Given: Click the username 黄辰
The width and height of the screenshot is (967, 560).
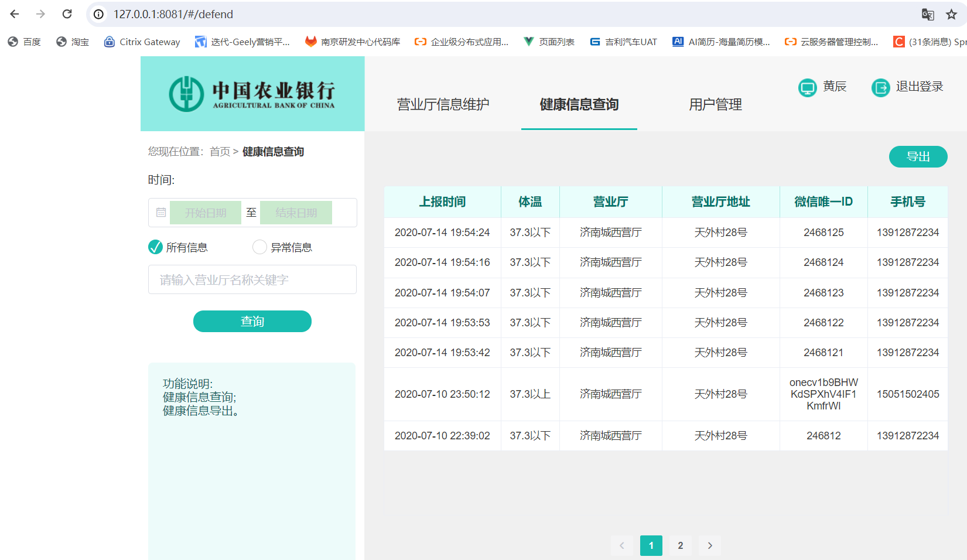Looking at the screenshot, I should click(835, 87).
